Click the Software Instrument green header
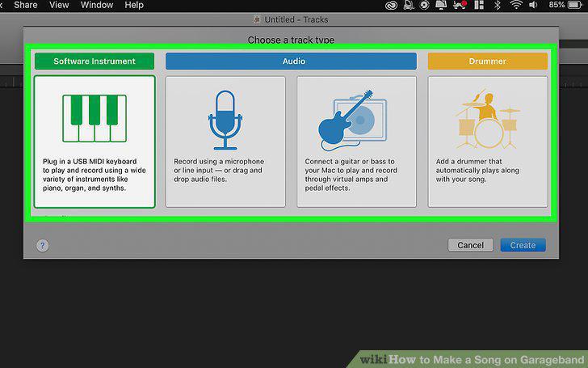 point(94,61)
